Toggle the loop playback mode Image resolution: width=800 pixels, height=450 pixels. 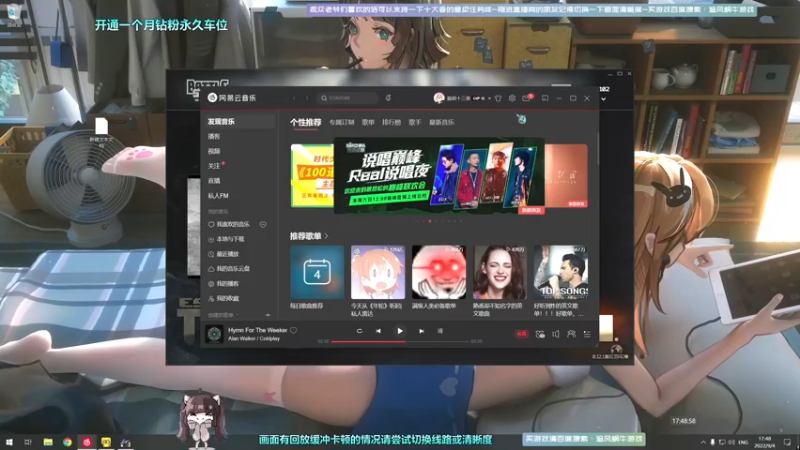pos(359,331)
